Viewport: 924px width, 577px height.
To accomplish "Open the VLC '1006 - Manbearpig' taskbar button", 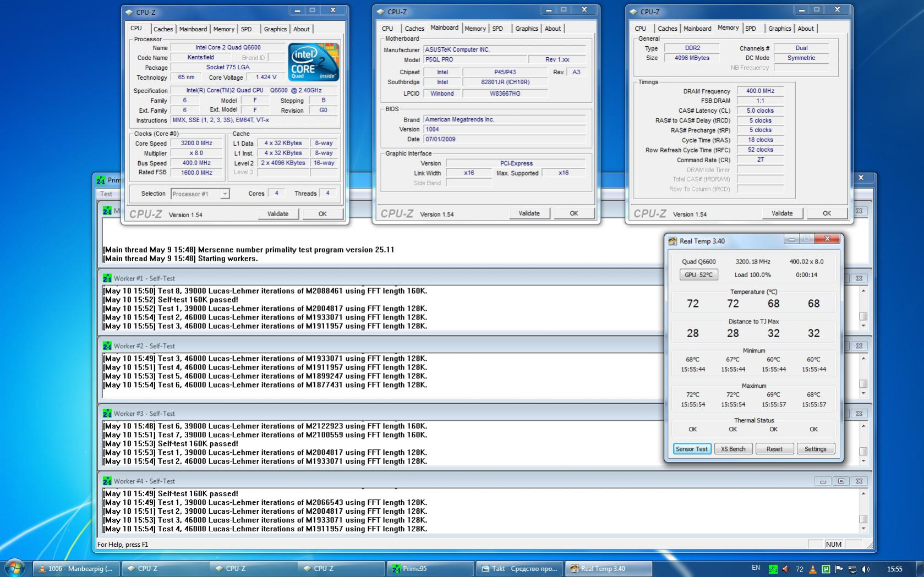I will coord(76,569).
